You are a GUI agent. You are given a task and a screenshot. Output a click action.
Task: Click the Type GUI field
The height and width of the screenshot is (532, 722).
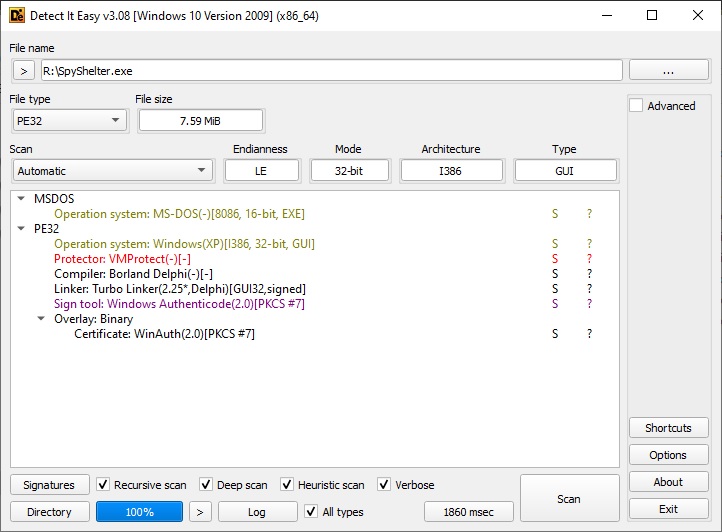tap(565, 171)
